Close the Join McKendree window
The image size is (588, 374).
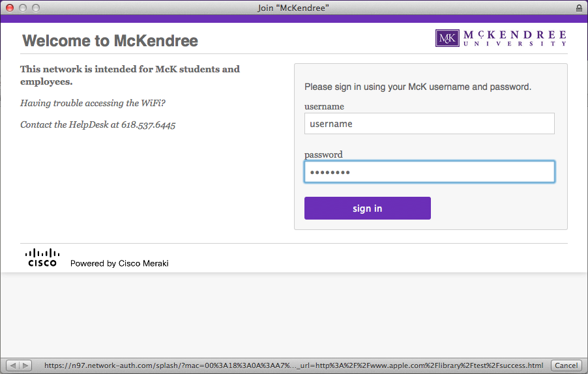click(x=10, y=8)
